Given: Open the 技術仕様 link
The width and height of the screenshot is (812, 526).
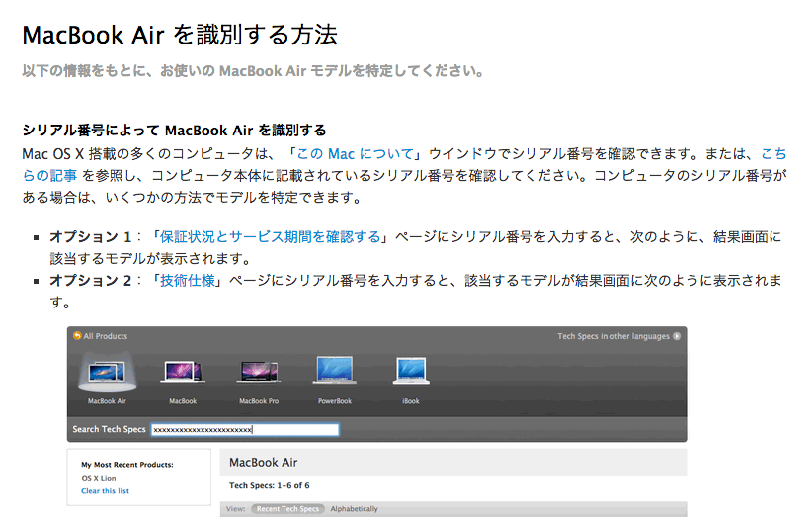Looking at the screenshot, I should (x=187, y=281).
